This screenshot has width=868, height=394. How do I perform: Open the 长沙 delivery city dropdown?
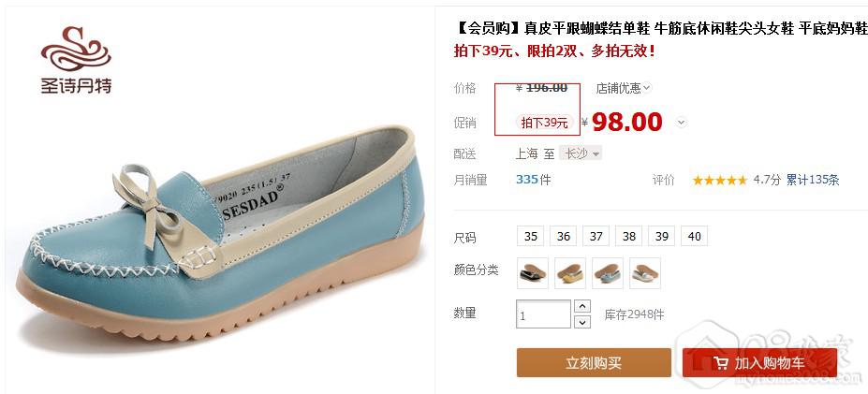pyautogui.click(x=581, y=153)
